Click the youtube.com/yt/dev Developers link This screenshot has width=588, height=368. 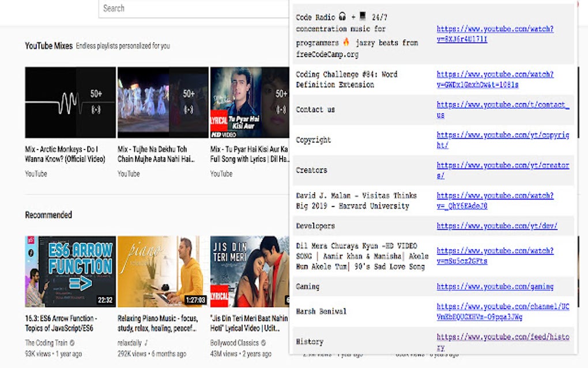point(496,226)
